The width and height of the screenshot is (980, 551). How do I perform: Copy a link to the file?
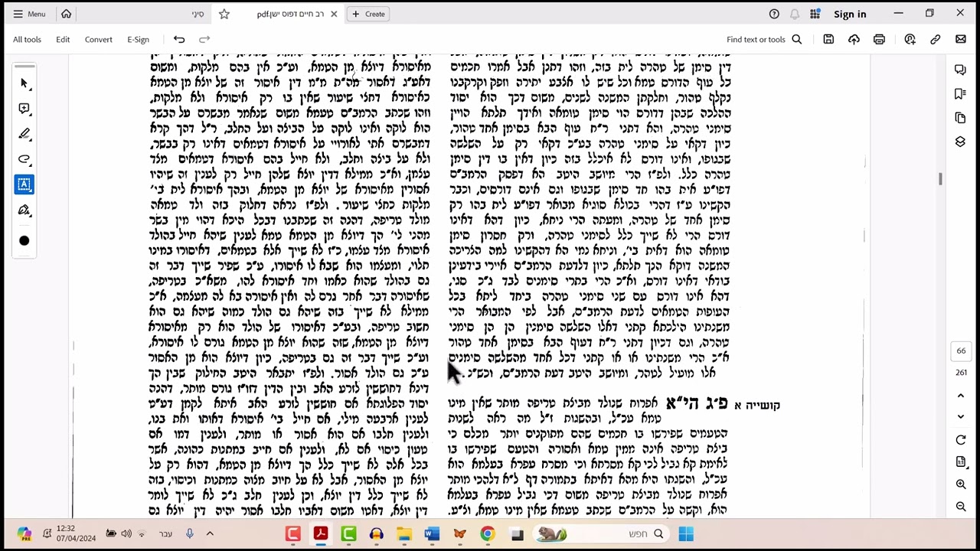935,39
